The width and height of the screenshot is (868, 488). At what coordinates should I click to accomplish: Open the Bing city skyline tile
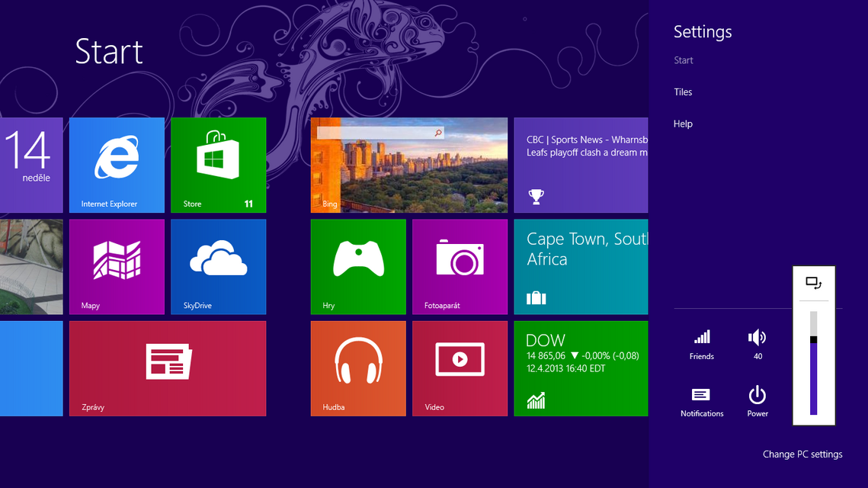(x=409, y=165)
